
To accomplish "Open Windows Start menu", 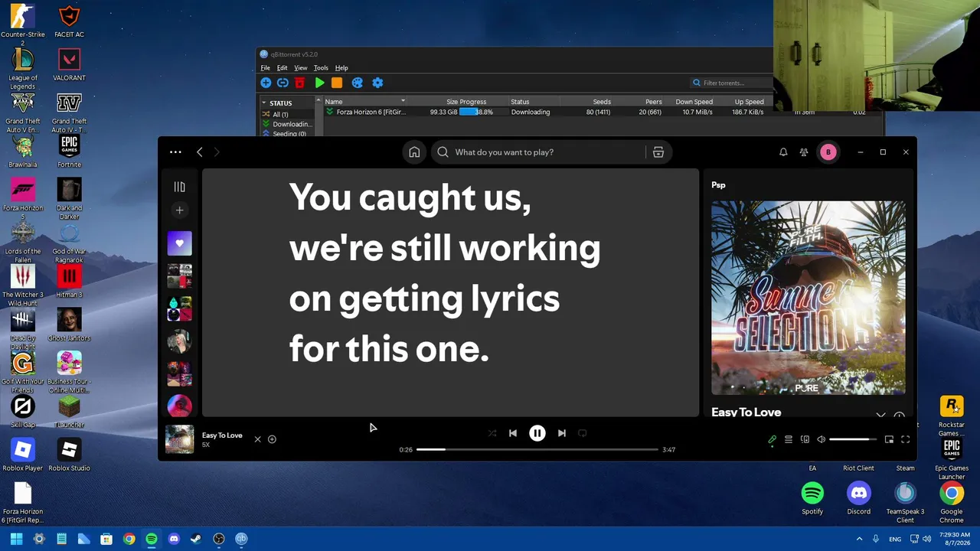I will (16, 539).
